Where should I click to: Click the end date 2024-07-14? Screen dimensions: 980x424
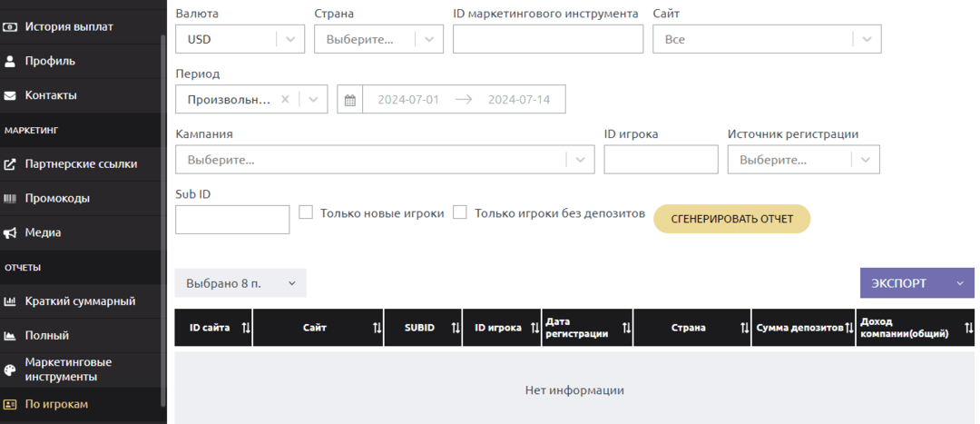click(519, 100)
